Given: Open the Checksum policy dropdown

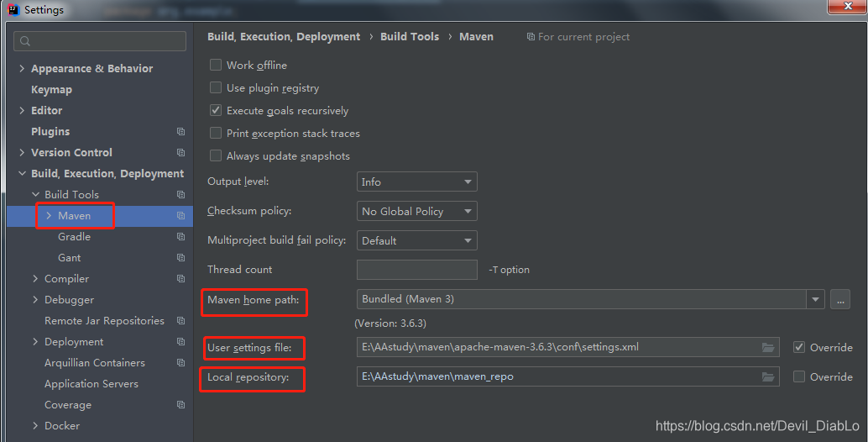Looking at the screenshot, I should [417, 211].
